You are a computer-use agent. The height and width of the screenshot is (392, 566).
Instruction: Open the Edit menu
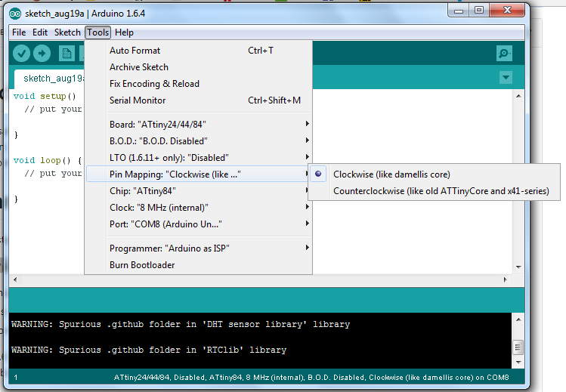40,32
